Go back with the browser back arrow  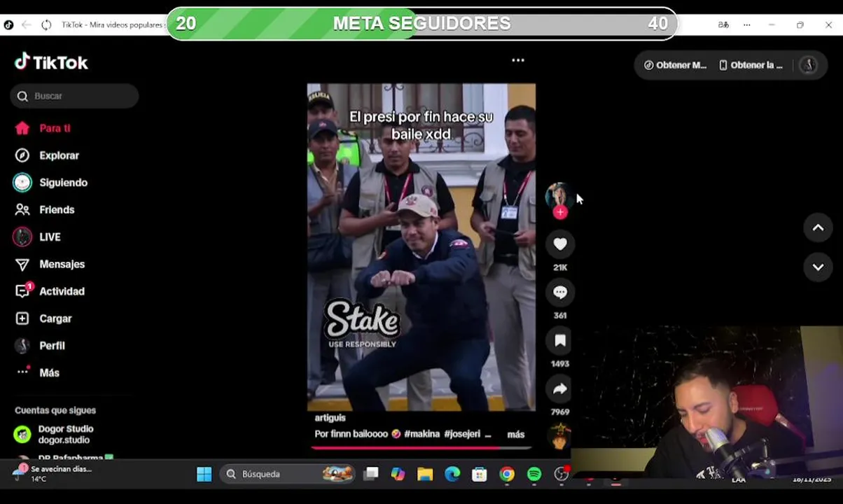[27, 25]
